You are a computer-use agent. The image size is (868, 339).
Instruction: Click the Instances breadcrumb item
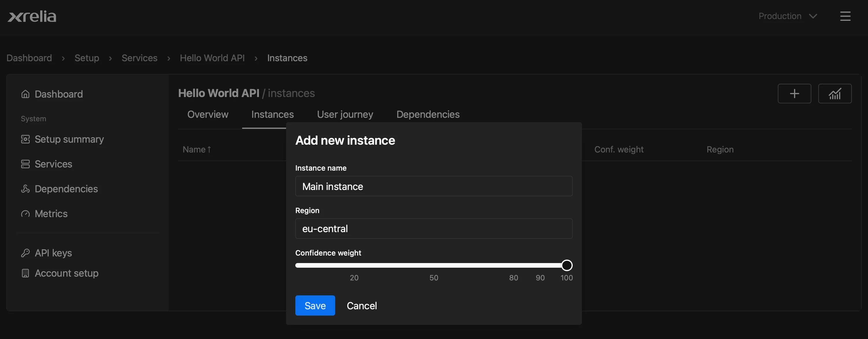[287, 58]
